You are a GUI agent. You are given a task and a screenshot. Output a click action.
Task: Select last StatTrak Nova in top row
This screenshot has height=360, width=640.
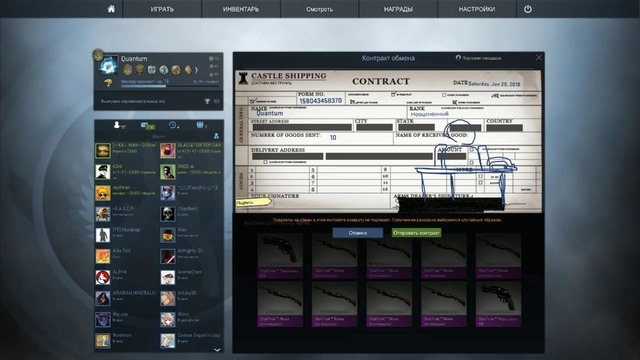coord(498,256)
